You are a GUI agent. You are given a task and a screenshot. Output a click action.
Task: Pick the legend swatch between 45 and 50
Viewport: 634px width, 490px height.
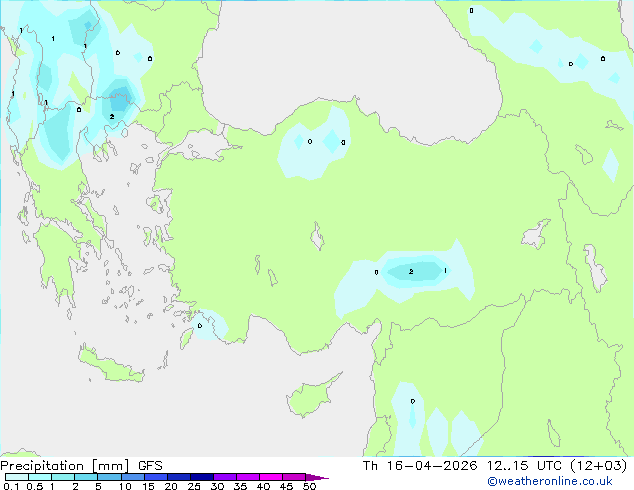pyautogui.click(x=294, y=477)
